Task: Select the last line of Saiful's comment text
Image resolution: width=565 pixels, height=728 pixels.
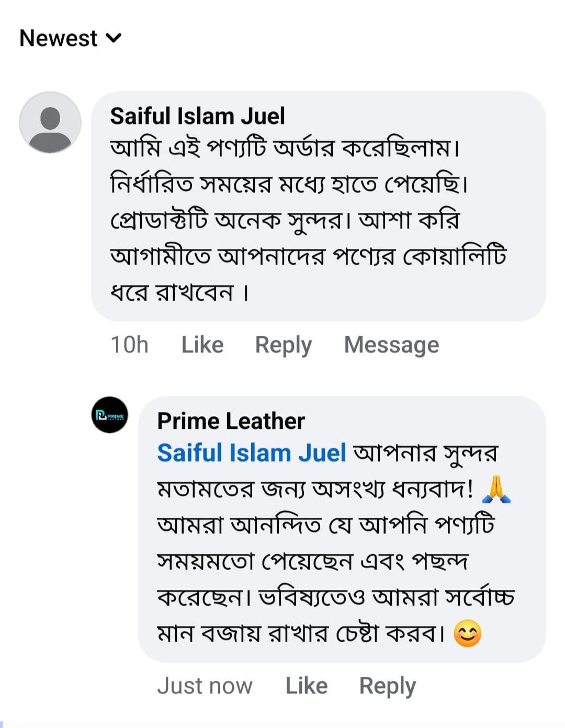Action: (x=179, y=292)
